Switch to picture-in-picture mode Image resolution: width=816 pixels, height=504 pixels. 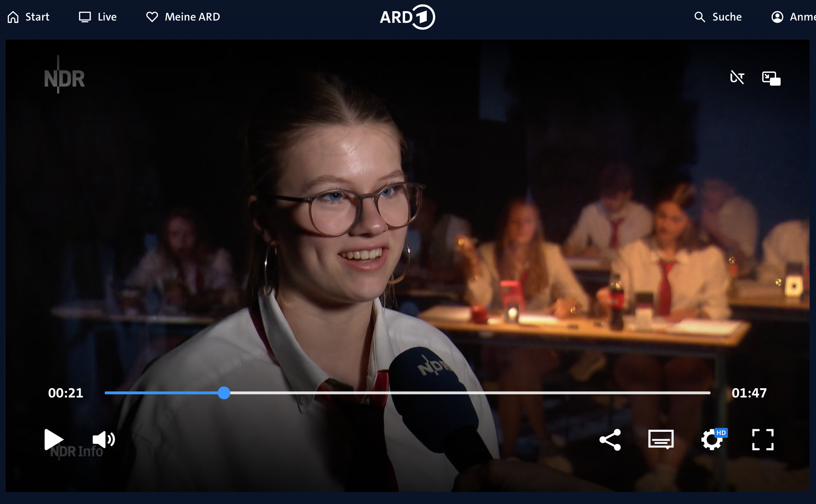click(771, 78)
